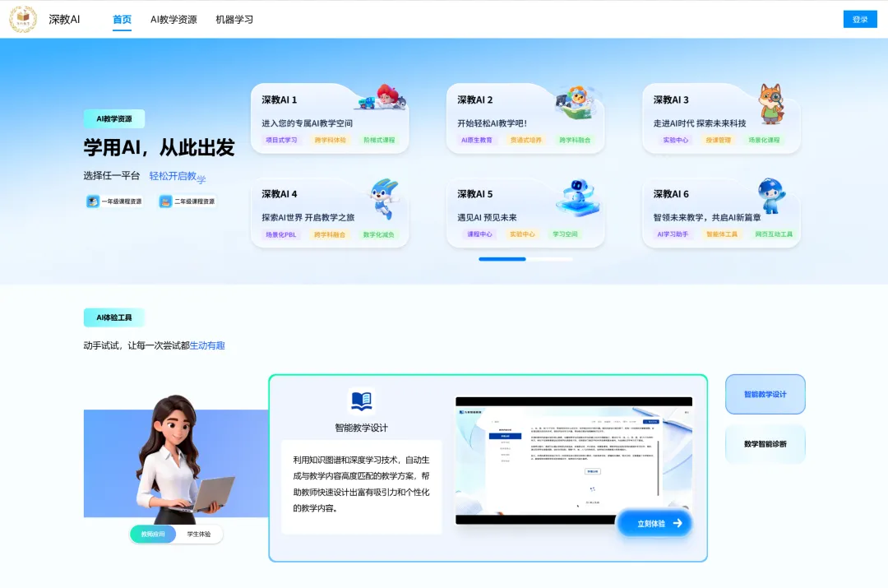The height and width of the screenshot is (588, 888).
Task: Click the blue mushroom mascot on 深教AI 6 card
Action: pos(771,196)
